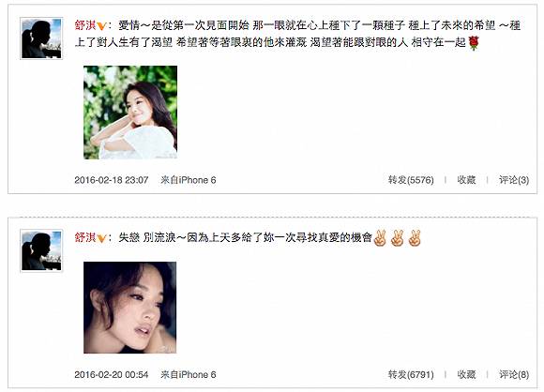Open 舒淇 username link in first post
Image resolution: width=544 pixels, height=392 pixels.
[x=85, y=25]
